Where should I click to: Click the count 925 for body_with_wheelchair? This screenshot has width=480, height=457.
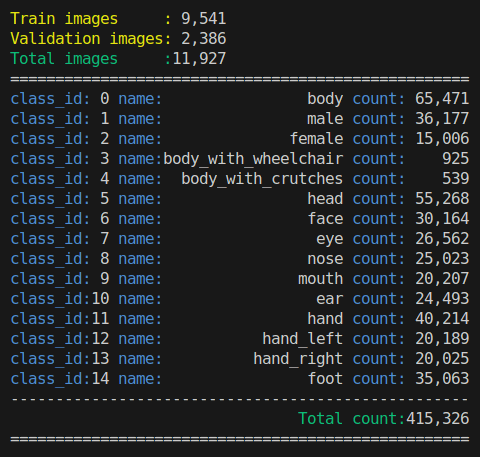[456, 159]
